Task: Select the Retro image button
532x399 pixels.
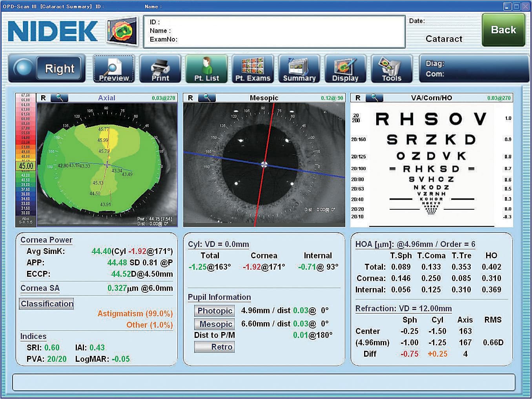Action: (215, 347)
